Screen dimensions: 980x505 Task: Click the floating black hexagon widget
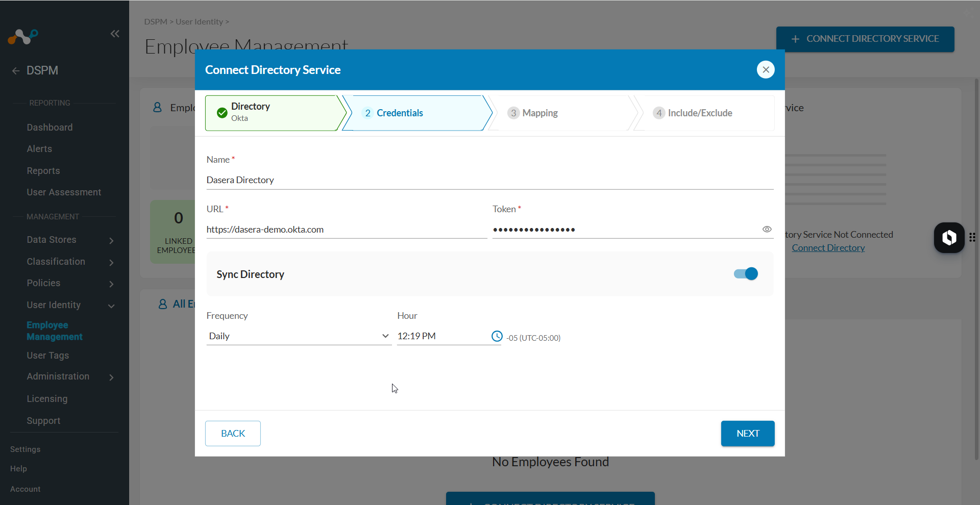coord(949,237)
